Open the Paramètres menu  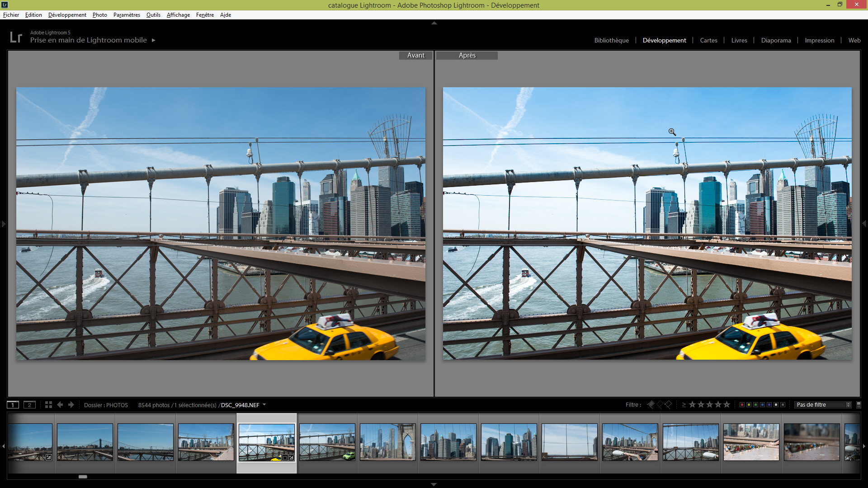pyautogui.click(x=127, y=15)
